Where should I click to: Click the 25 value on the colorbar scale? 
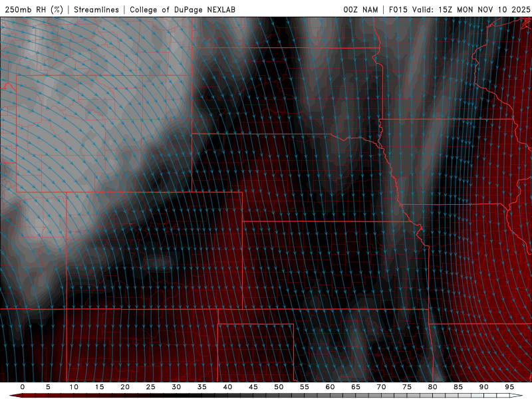[151, 387]
